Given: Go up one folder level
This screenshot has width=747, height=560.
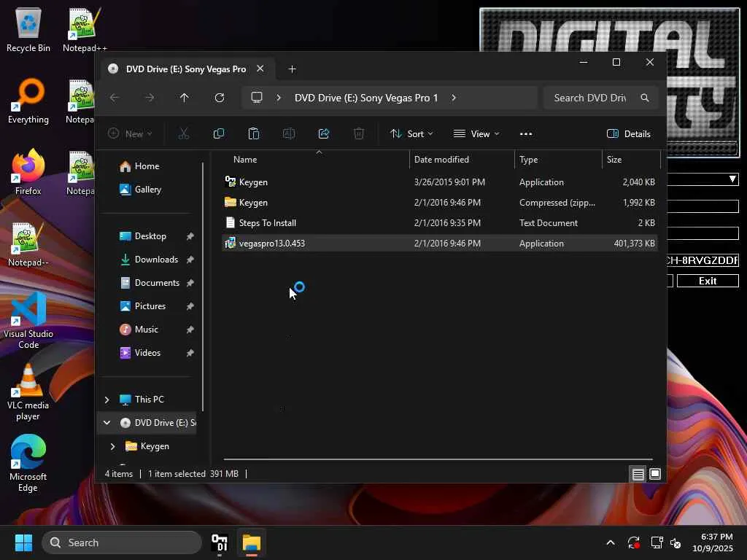Looking at the screenshot, I should [185, 98].
